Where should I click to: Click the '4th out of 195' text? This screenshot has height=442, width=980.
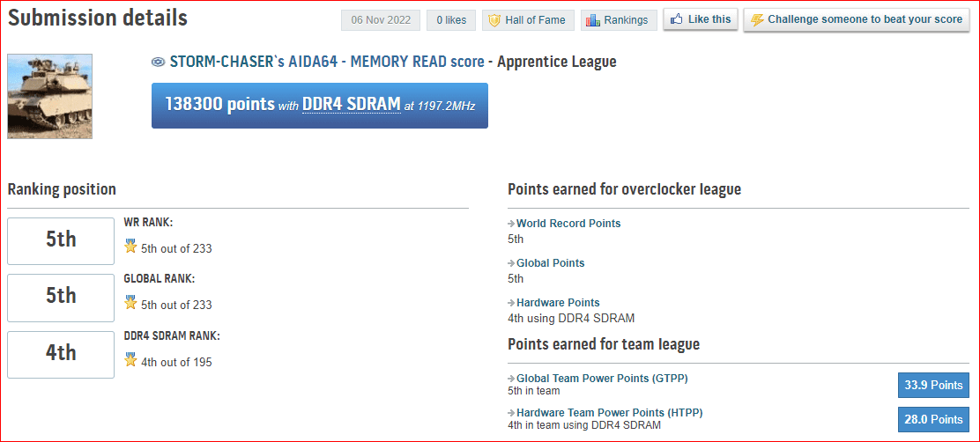pos(176,362)
